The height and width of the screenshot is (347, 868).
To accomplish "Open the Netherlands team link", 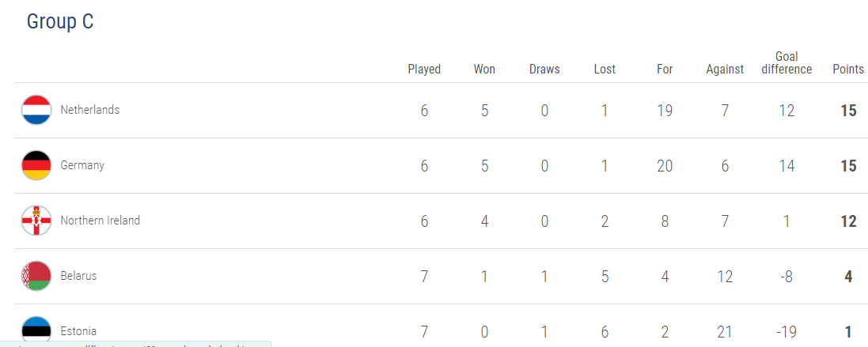I will 89,110.
